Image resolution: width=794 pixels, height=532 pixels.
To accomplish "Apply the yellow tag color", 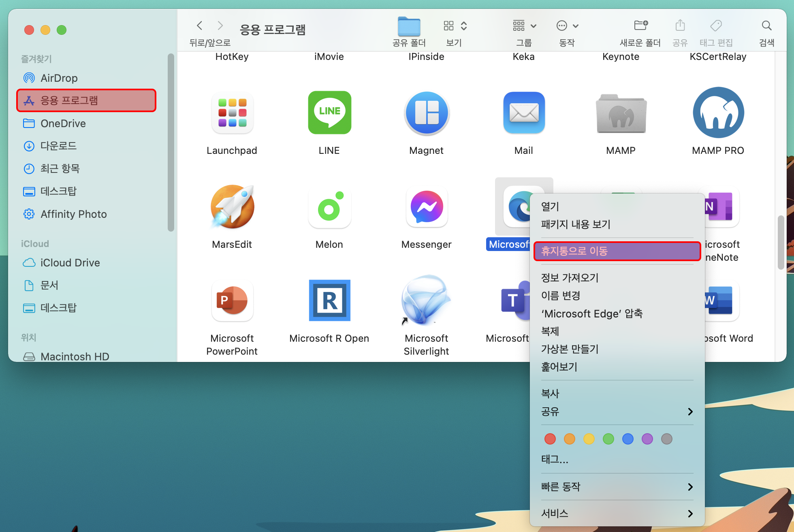I will point(589,439).
